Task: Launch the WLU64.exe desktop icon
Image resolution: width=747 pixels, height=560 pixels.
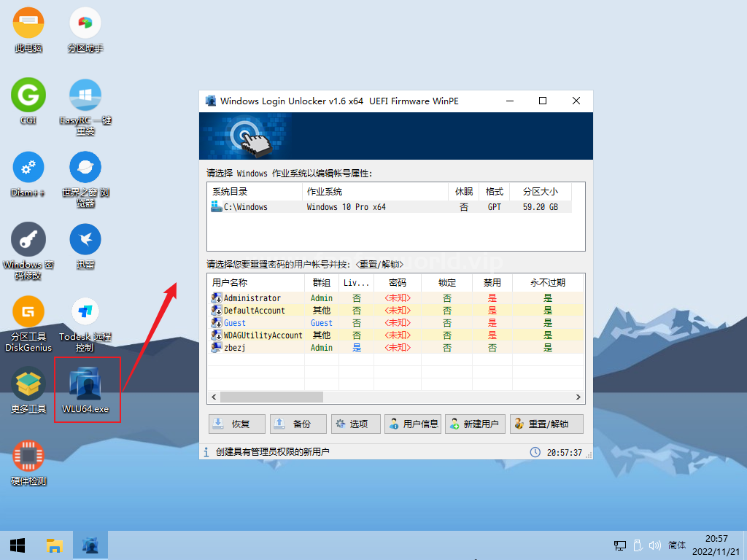Action: pos(85,385)
